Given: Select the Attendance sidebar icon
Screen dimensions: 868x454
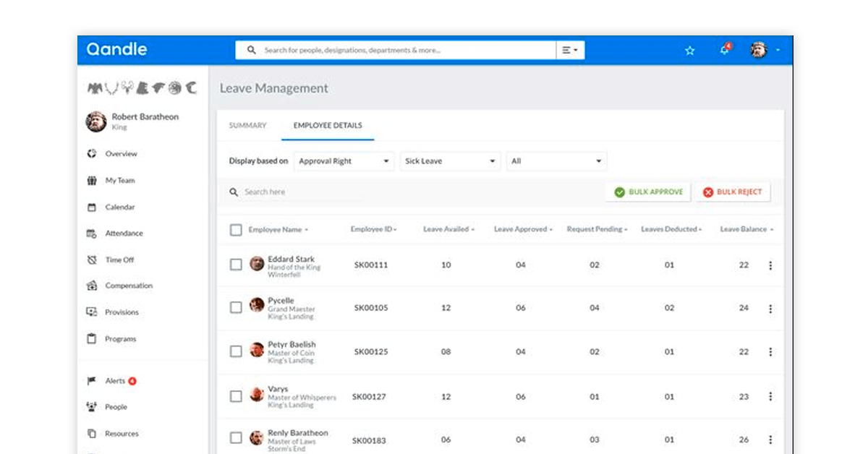Looking at the screenshot, I should tap(92, 234).
